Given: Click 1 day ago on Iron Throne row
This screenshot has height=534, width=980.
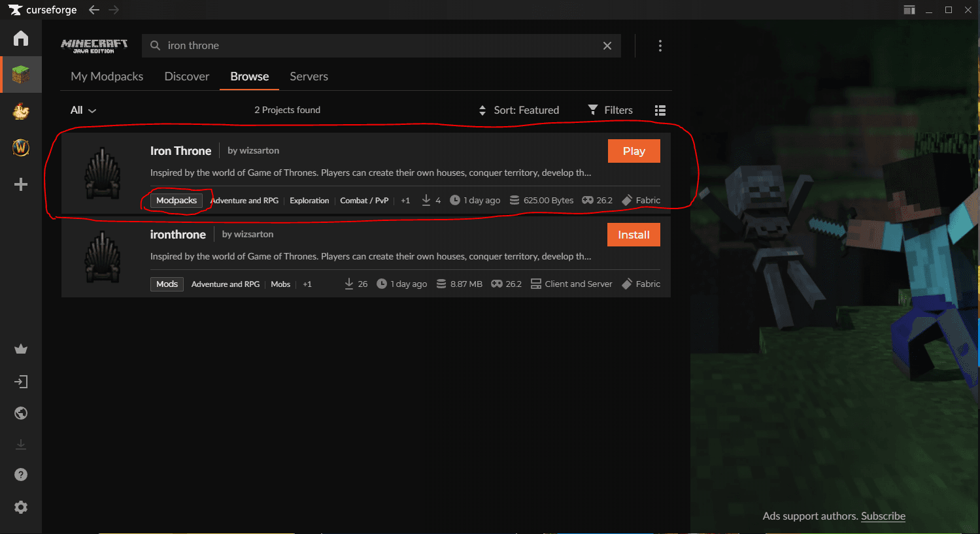Looking at the screenshot, I should coord(482,201).
